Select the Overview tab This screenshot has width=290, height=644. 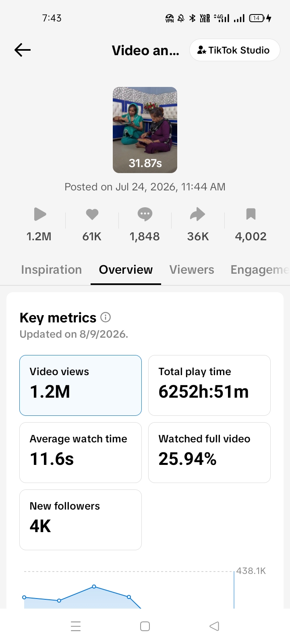pos(126,270)
